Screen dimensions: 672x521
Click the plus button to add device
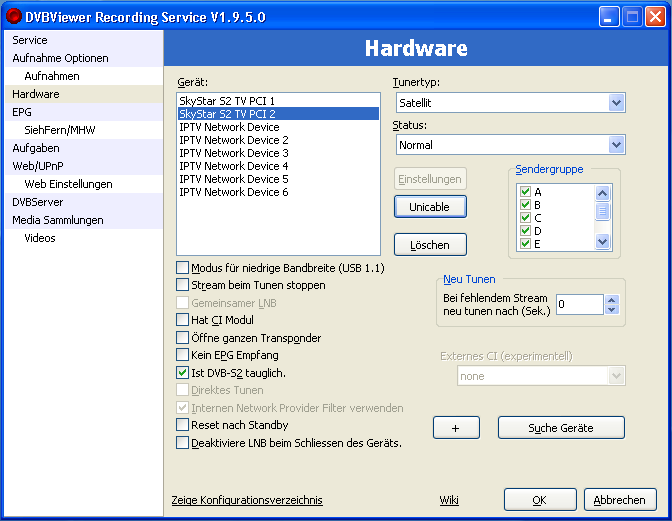pos(456,428)
